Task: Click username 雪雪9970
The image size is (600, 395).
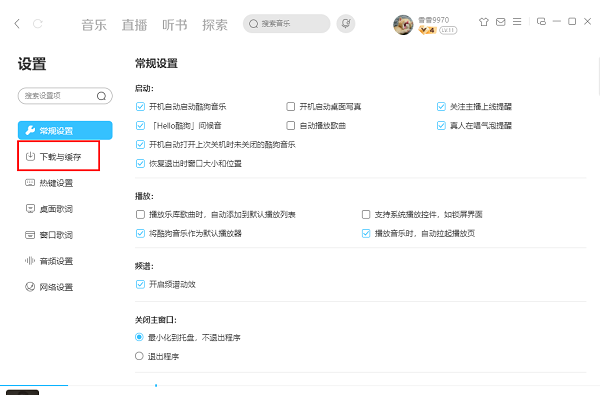Action: 434,20
